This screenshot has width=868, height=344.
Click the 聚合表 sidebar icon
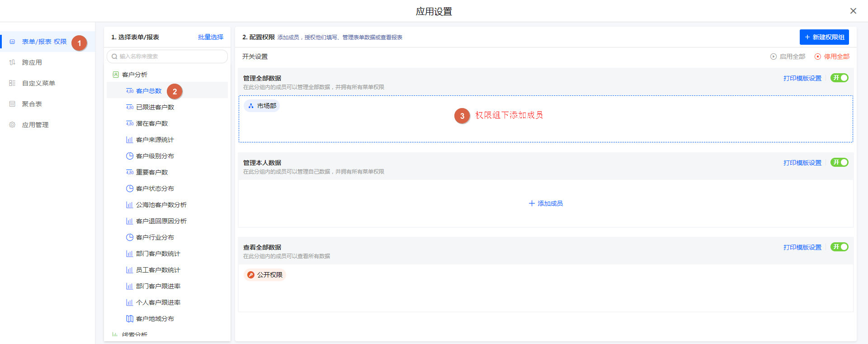point(12,104)
